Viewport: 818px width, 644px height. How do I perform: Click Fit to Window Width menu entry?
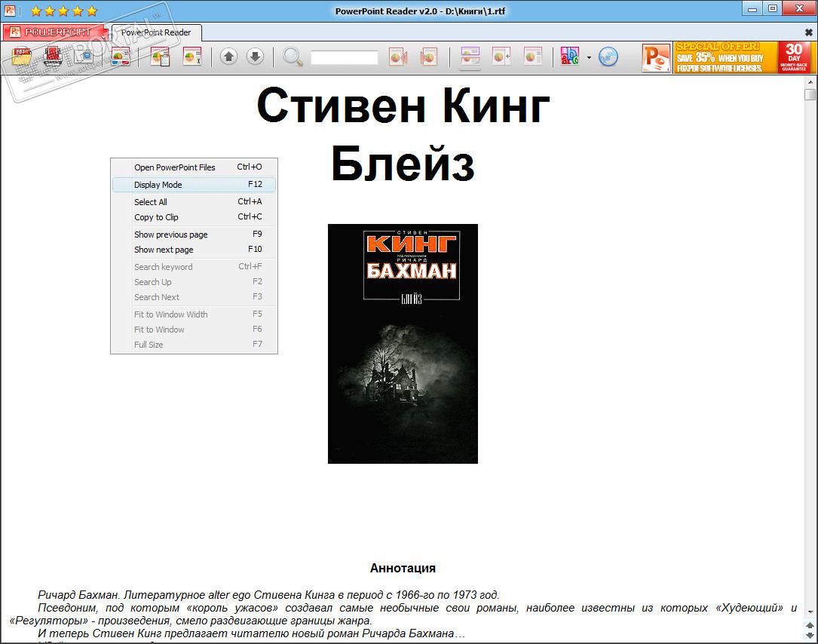point(194,314)
